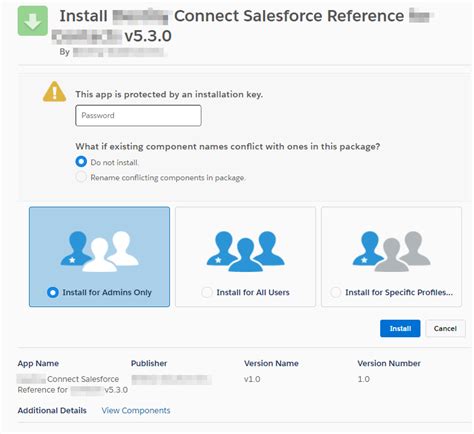Viewport: 474px width, 434px height.
Task: Open the View Components link
Action: tap(136, 410)
